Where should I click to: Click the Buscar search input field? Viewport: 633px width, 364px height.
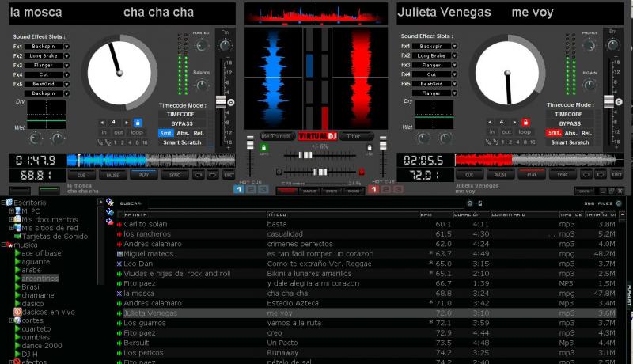[x=306, y=203]
